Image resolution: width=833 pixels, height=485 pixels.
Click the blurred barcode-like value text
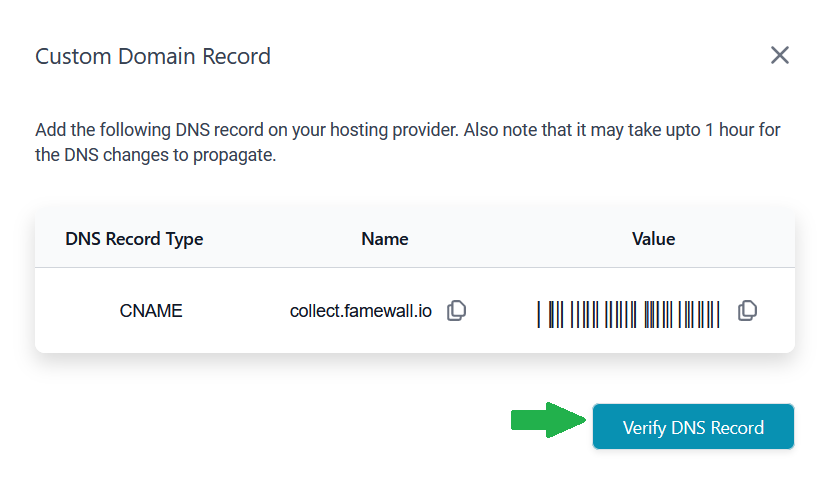(628, 313)
